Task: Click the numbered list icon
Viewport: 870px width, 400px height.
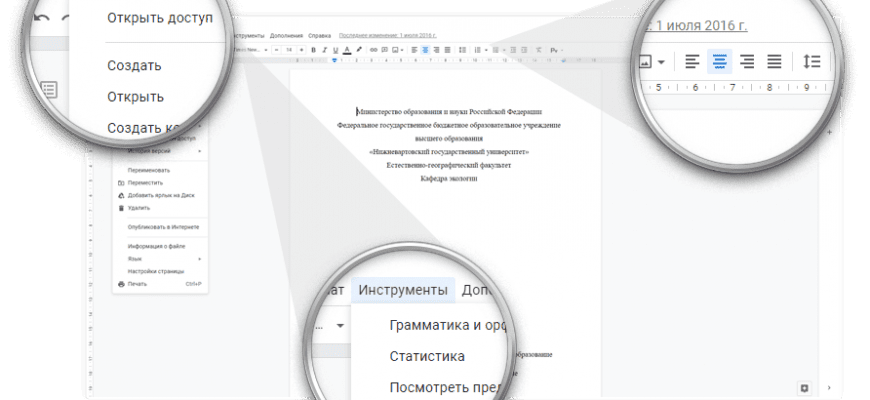Action: pos(477,50)
